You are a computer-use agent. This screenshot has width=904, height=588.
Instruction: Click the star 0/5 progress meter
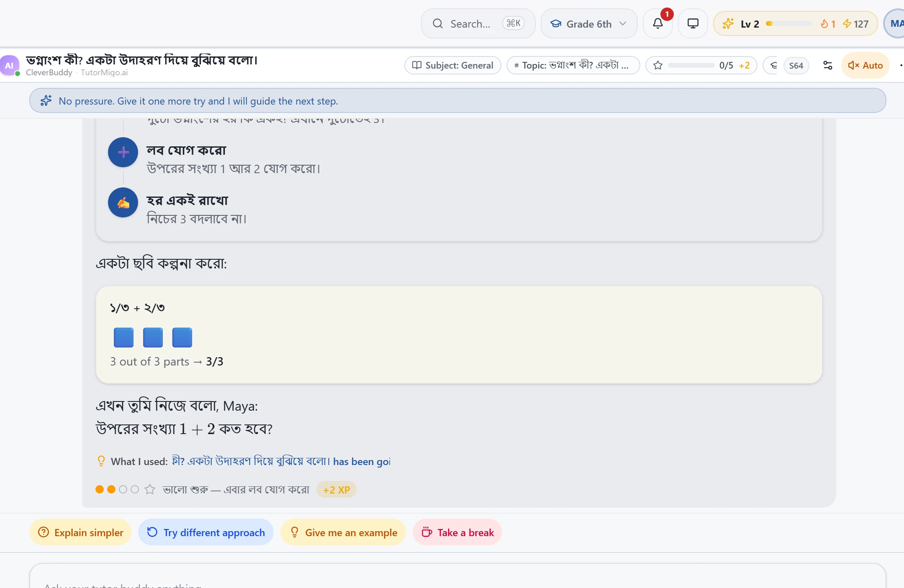tap(701, 65)
